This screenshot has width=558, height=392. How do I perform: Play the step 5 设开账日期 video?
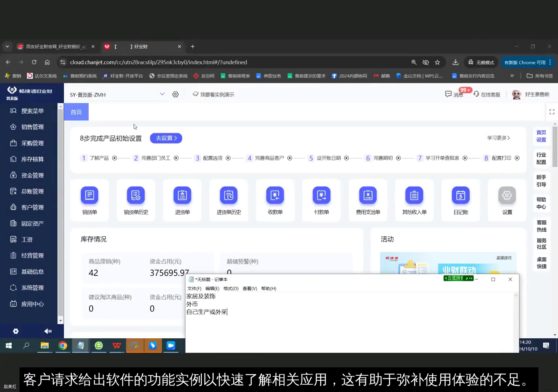[346, 158]
